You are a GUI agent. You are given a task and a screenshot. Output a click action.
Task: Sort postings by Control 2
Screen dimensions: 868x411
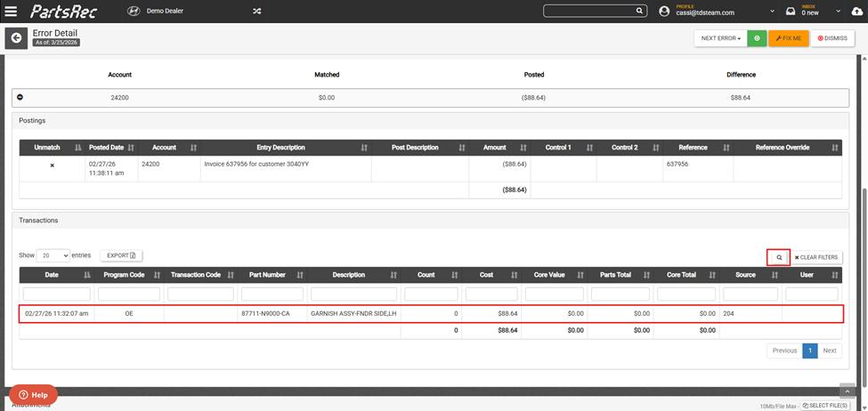coord(629,148)
